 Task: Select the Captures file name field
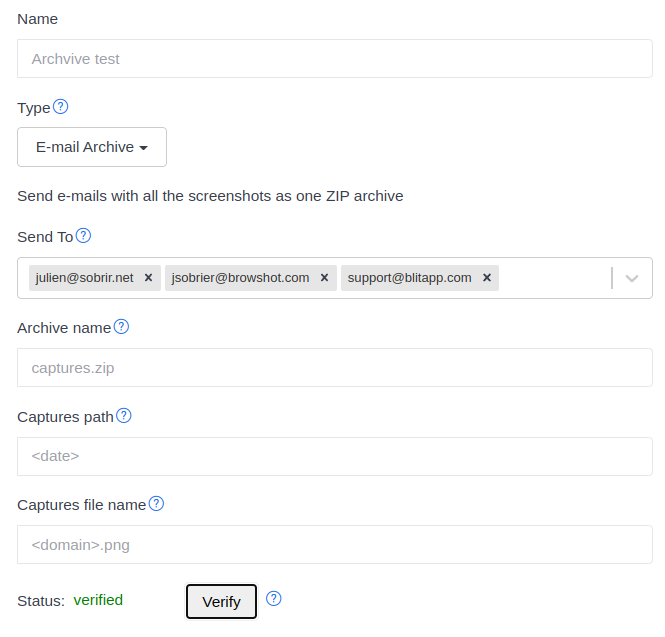[x=335, y=545]
